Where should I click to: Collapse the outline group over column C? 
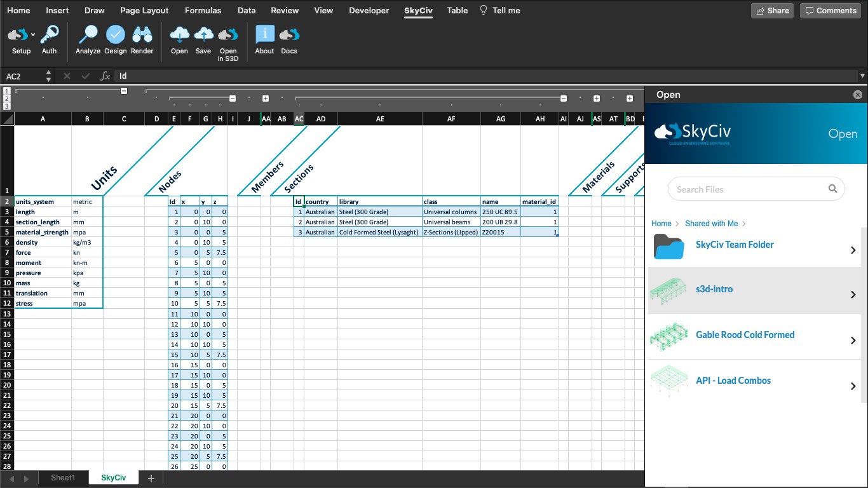[124, 91]
